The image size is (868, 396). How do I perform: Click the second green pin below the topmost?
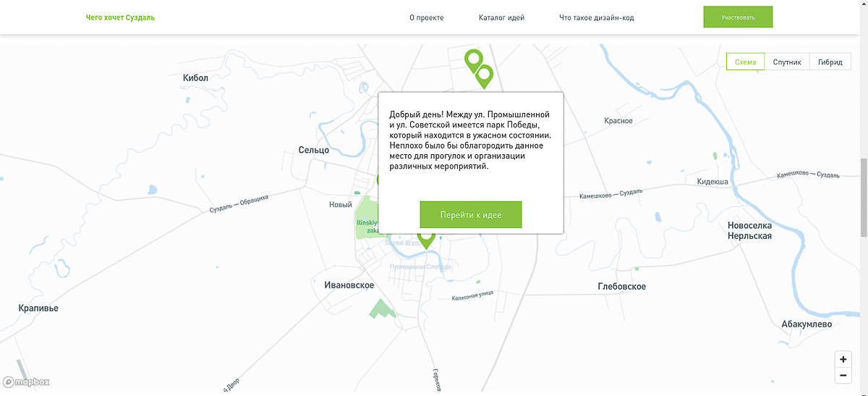tap(484, 74)
